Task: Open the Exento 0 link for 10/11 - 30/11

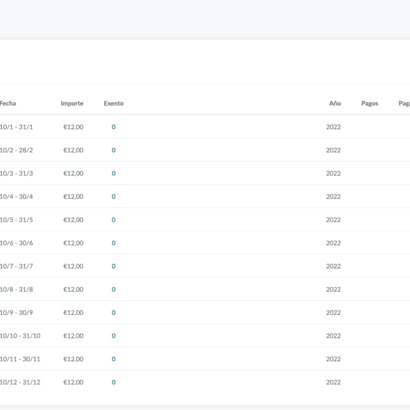Action: pyautogui.click(x=114, y=359)
